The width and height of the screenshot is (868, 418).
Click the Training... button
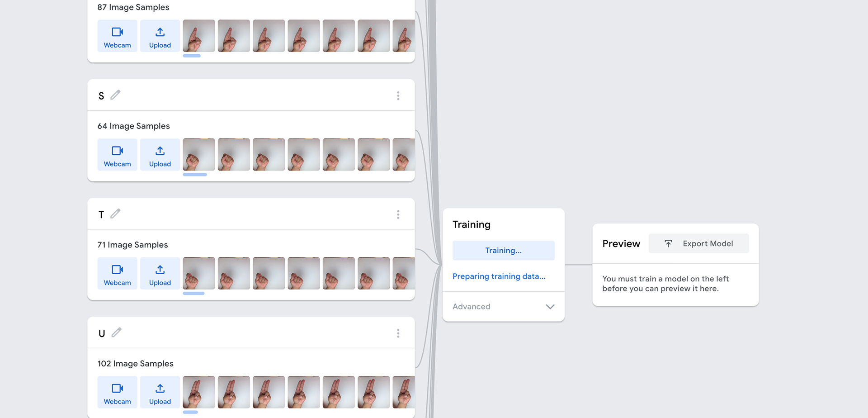(503, 251)
